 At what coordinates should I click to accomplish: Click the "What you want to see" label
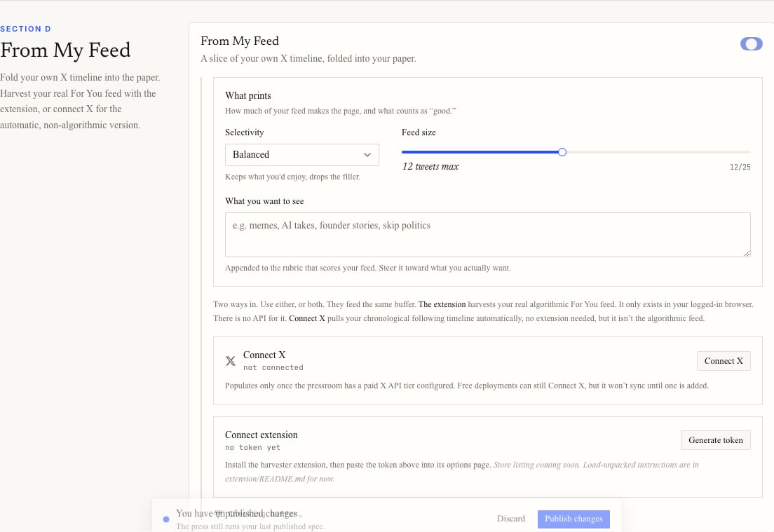[x=264, y=201]
